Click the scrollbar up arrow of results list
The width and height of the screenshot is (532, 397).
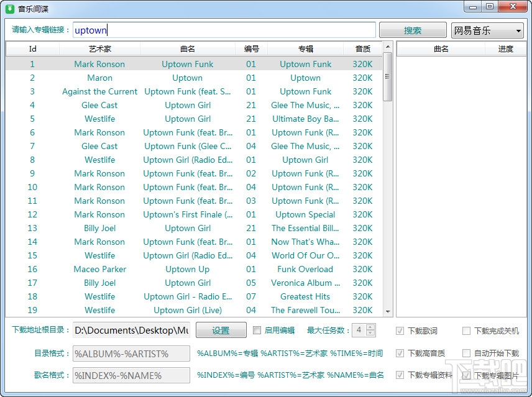388,47
